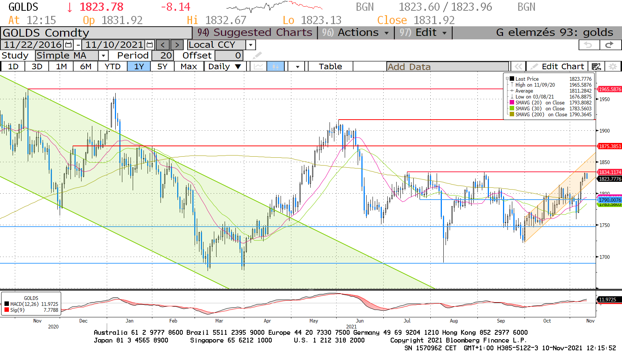
Task: Click the 1965.5876 red price axis label
Action: click(610, 89)
